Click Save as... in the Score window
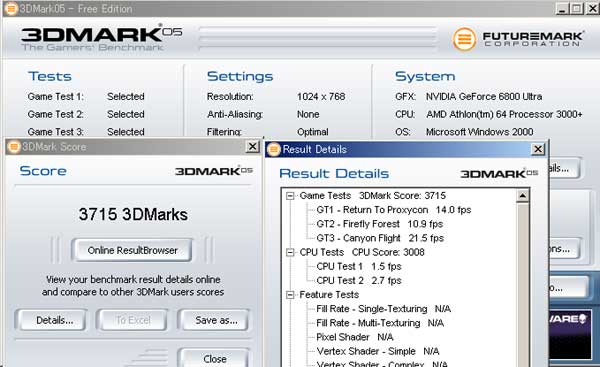This screenshot has height=367, width=600. click(214, 320)
